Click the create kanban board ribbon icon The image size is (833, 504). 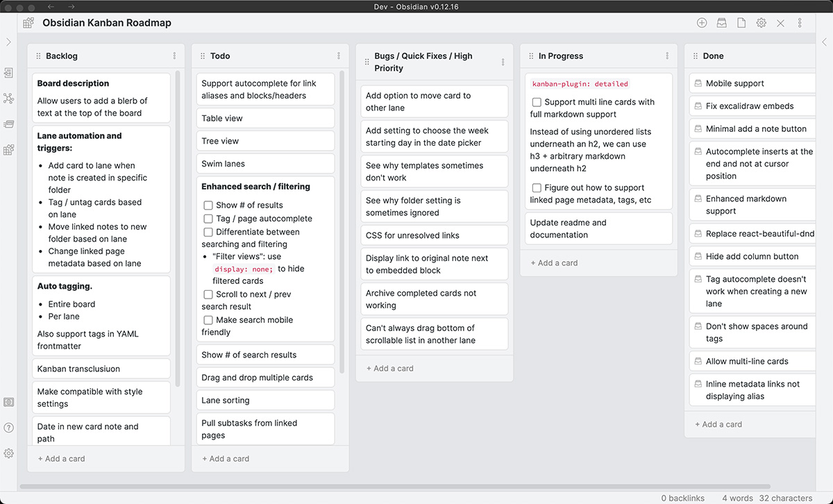(x=8, y=149)
